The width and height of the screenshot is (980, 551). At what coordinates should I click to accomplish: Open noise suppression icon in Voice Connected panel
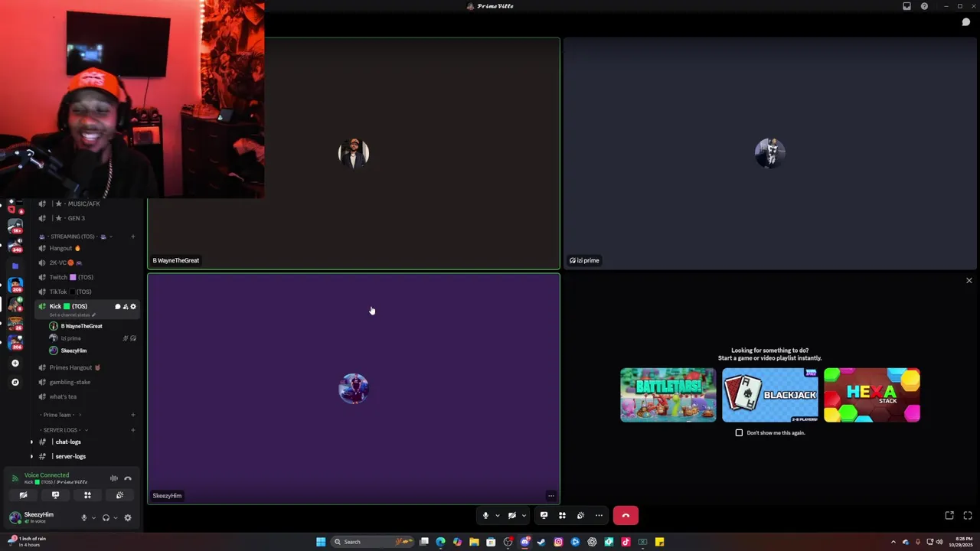(x=114, y=478)
